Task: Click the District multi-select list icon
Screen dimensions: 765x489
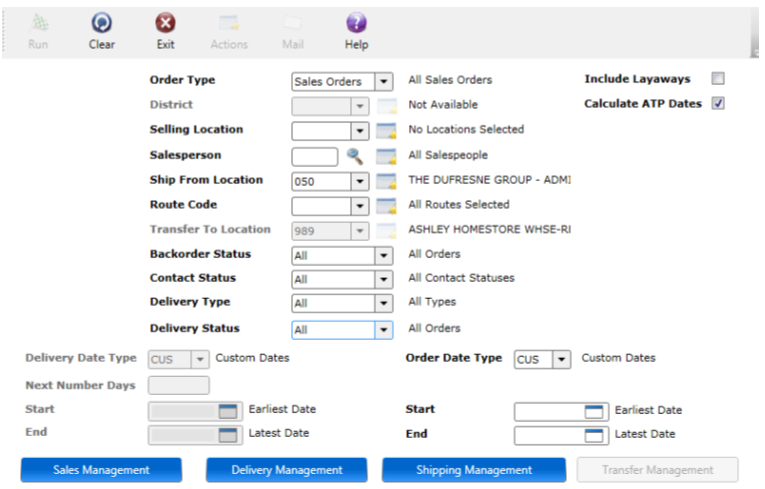Action: coord(386,106)
